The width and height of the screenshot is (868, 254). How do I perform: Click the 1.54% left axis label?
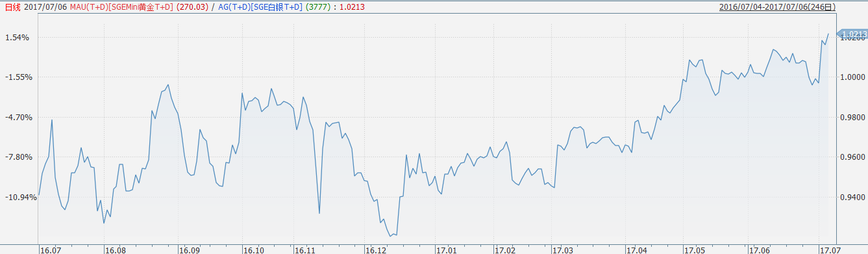point(18,38)
